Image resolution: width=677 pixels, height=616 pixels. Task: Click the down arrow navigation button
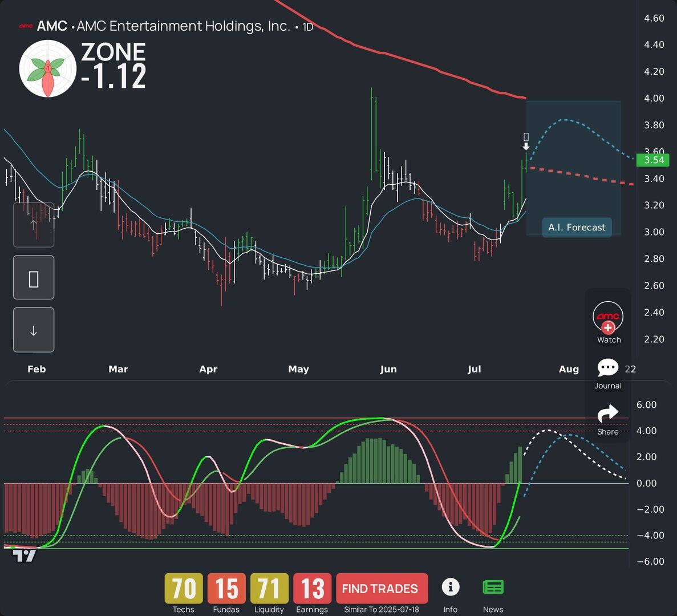(34, 330)
